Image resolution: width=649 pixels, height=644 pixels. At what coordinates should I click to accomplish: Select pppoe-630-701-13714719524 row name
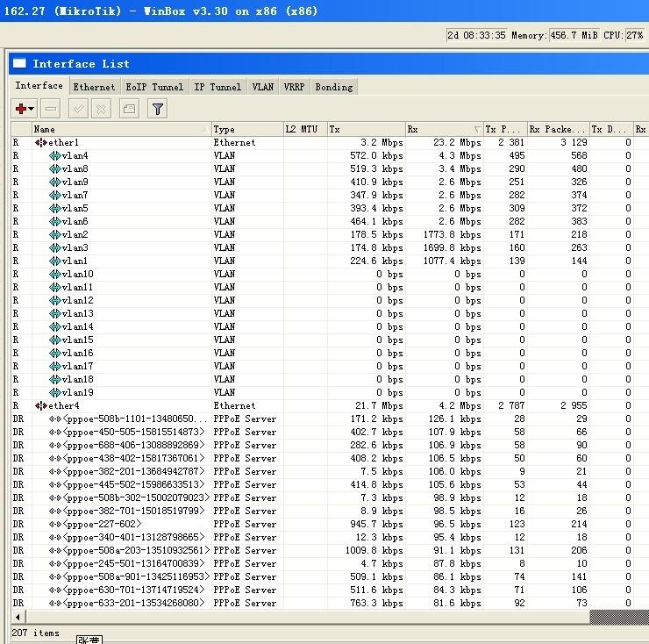133,590
